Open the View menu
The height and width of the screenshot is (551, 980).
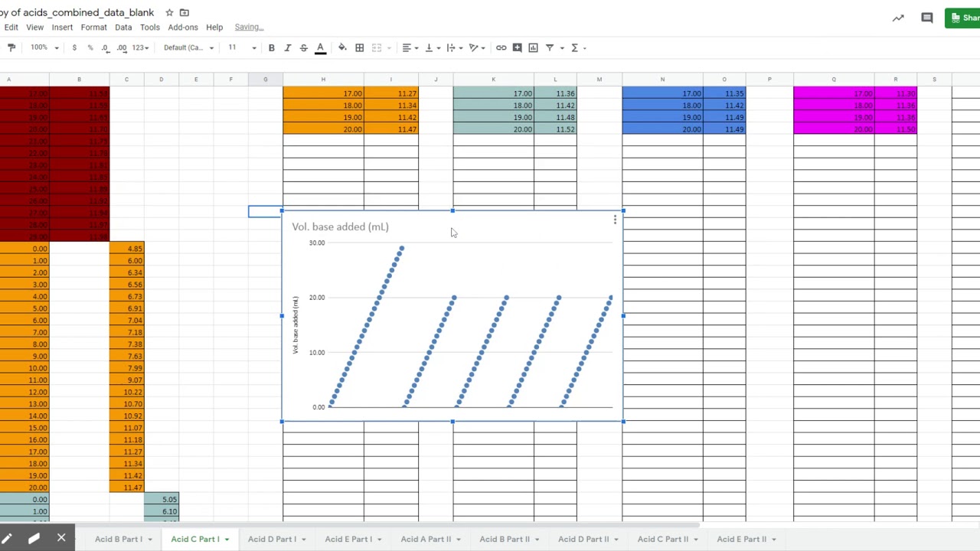(x=34, y=27)
